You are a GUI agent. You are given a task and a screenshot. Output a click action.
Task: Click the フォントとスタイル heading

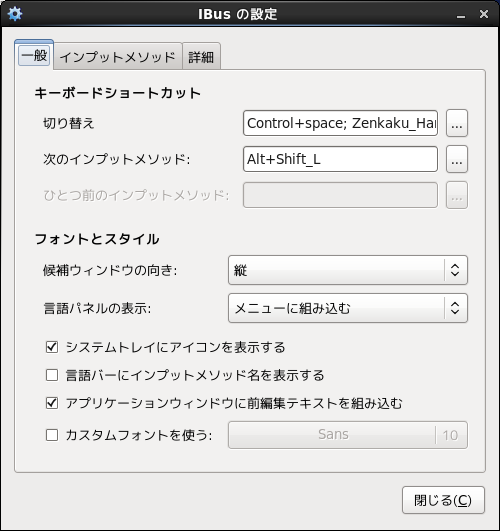97,239
